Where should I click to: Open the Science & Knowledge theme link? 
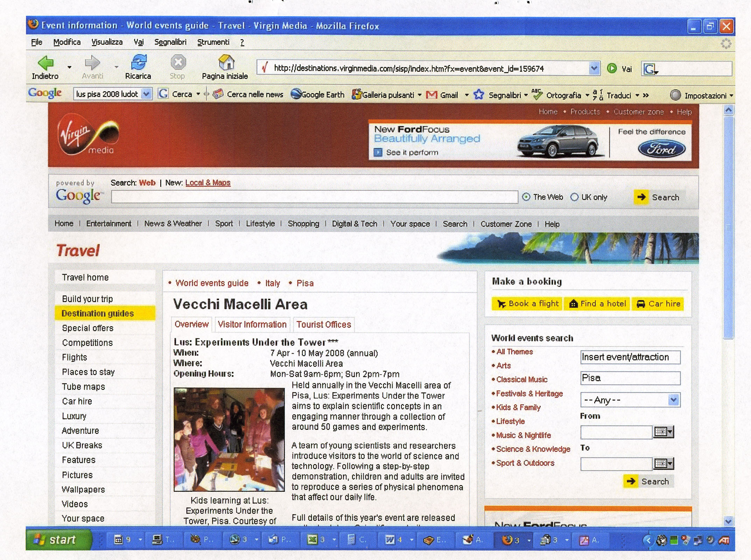pyautogui.click(x=533, y=449)
